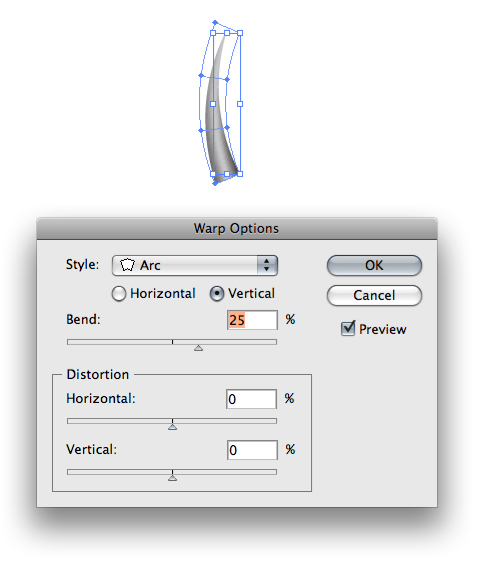Click the Cancel button
Screen dimensions: 482x561
(x=374, y=295)
